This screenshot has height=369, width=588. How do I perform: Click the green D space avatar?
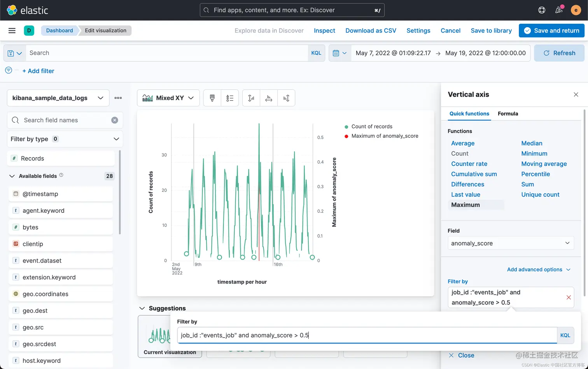click(29, 30)
